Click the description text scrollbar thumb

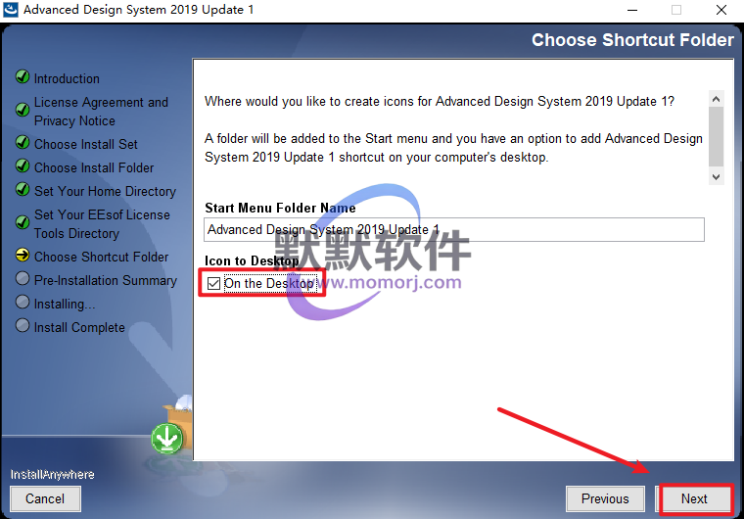[x=716, y=137]
